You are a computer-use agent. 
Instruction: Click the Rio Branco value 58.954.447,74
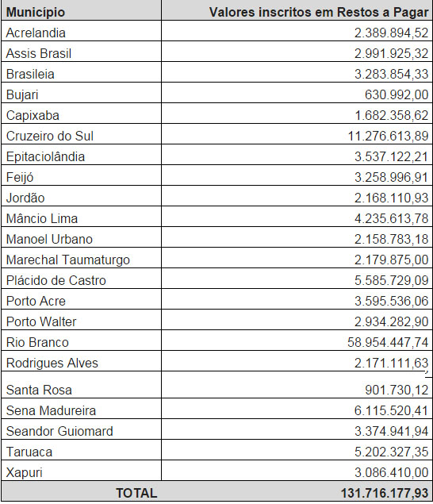[388, 342]
